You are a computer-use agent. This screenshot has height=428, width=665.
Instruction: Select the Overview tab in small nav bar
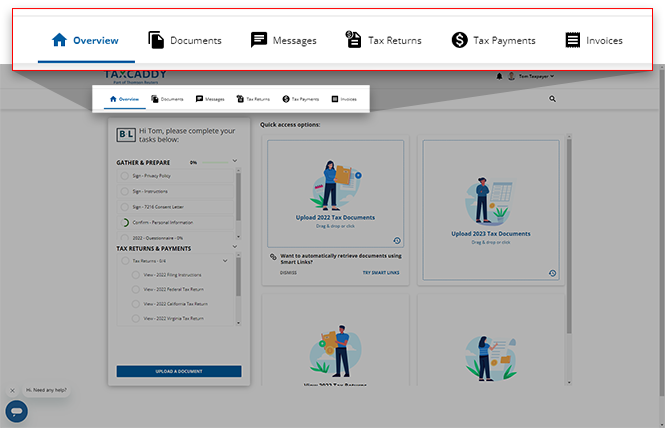124,99
